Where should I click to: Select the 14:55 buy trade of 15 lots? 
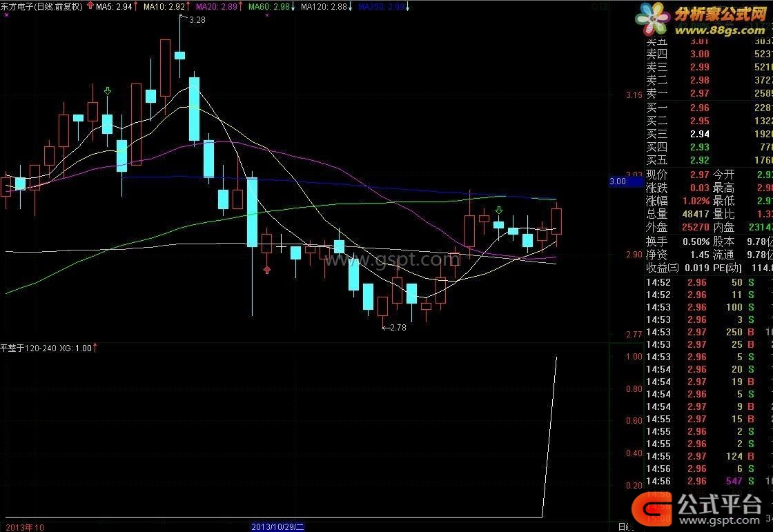709,419
